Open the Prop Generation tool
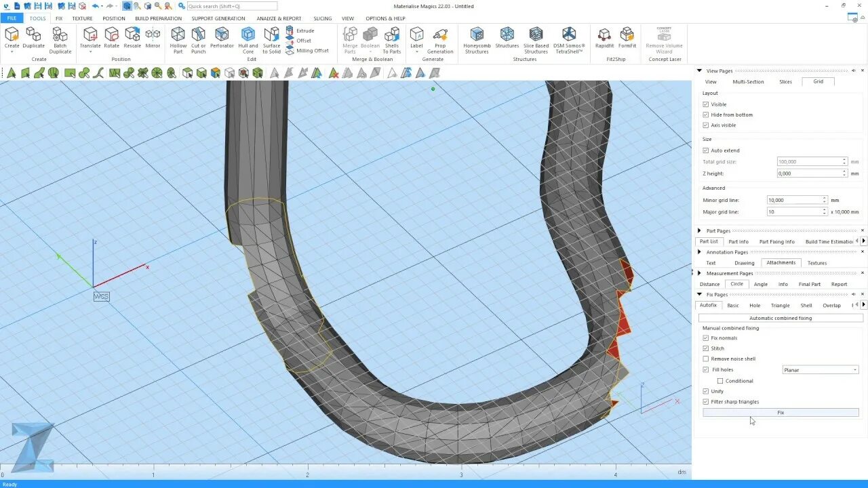 (440, 40)
